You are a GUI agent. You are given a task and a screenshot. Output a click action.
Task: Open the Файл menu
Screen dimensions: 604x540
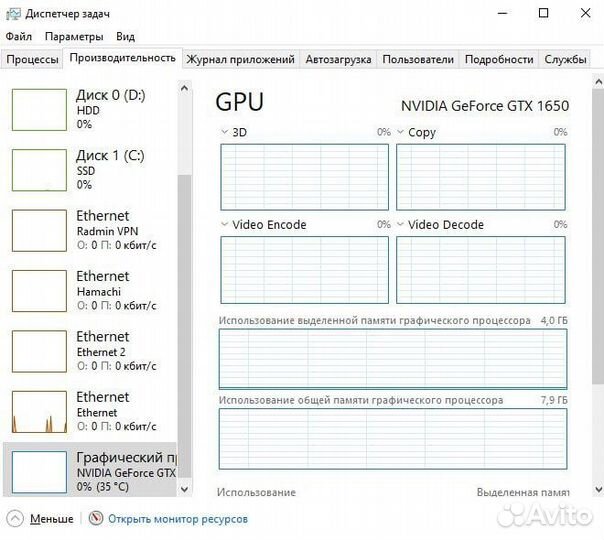click(18, 37)
